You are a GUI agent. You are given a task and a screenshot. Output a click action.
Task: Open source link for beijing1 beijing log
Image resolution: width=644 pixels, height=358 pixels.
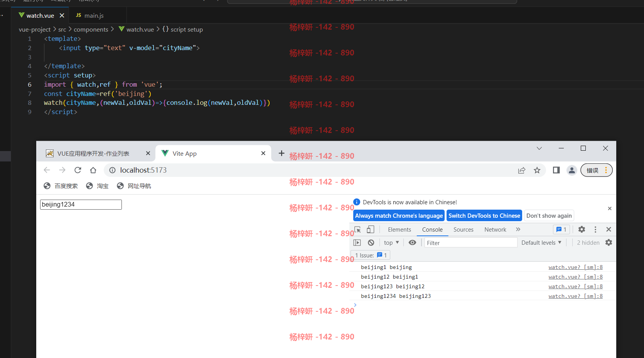coord(575,267)
